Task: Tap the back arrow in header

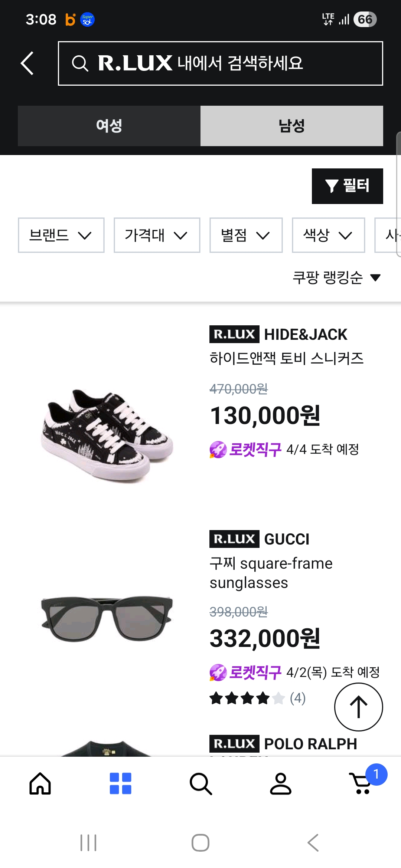Action: pyautogui.click(x=27, y=63)
